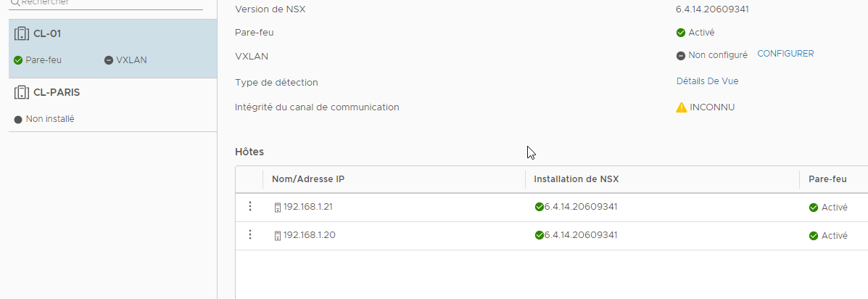This screenshot has height=299, width=868.
Task: Click the Pare-feu column header
Action: pos(827,179)
